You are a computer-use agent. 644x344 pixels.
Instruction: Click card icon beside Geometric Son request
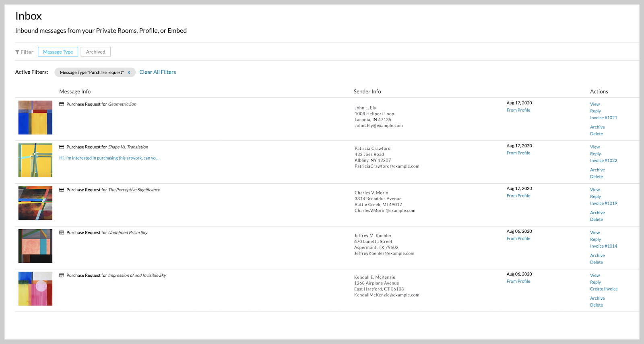tap(62, 104)
